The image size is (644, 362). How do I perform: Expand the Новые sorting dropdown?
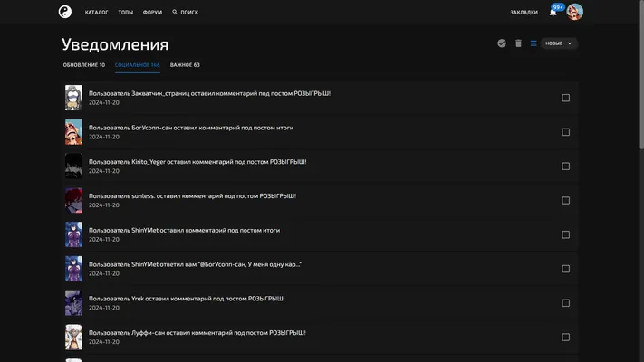(x=559, y=43)
